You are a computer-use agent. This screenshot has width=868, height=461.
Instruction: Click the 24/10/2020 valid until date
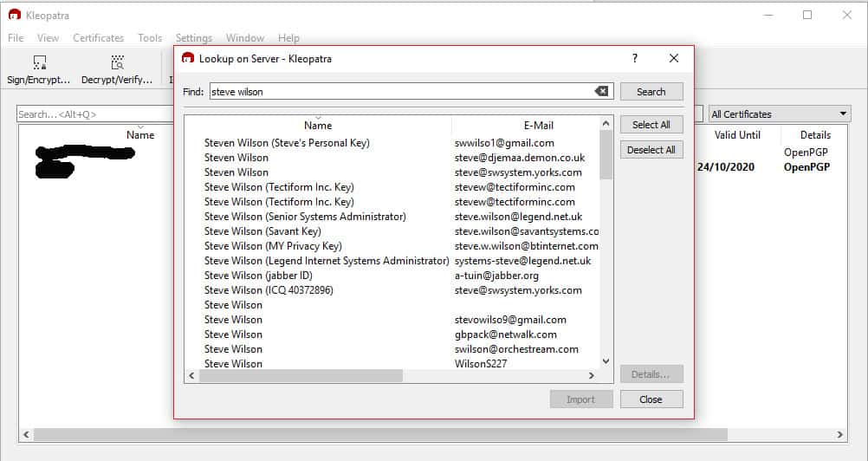726,167
